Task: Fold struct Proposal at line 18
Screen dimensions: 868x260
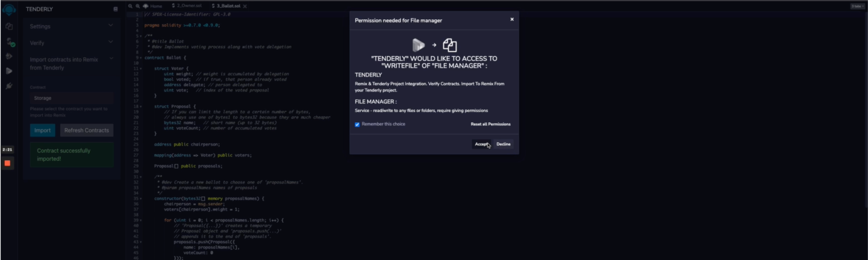Action: (x=141, y=106)
